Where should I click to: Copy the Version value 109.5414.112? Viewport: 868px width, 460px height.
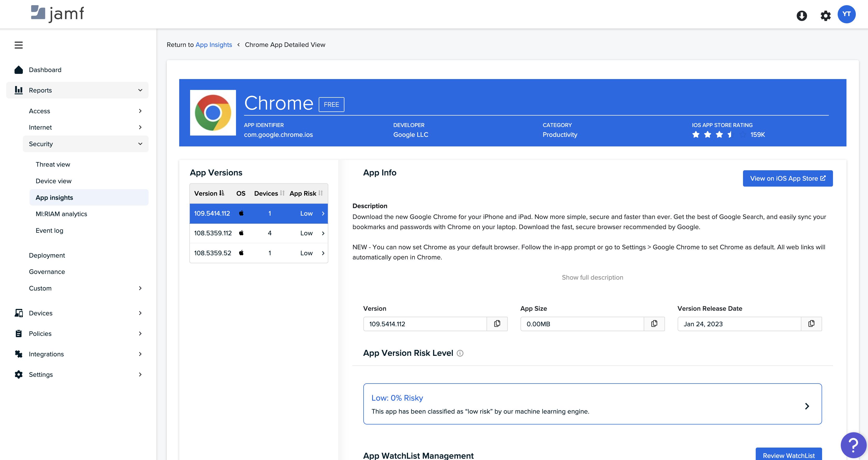click(x=497, y=324)
